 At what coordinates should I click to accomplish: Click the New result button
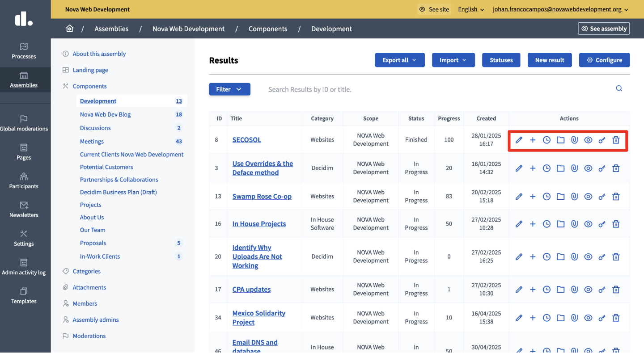tap(550, 60)
